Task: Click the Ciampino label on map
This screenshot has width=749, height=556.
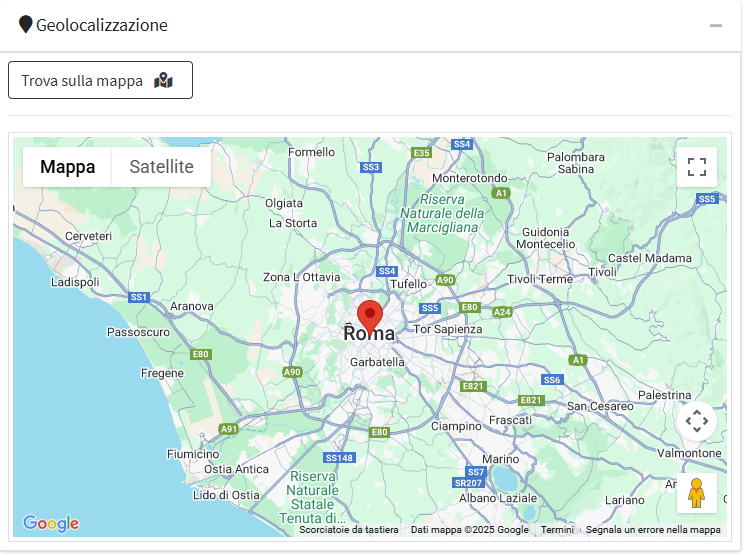Action: click(456, 426)
